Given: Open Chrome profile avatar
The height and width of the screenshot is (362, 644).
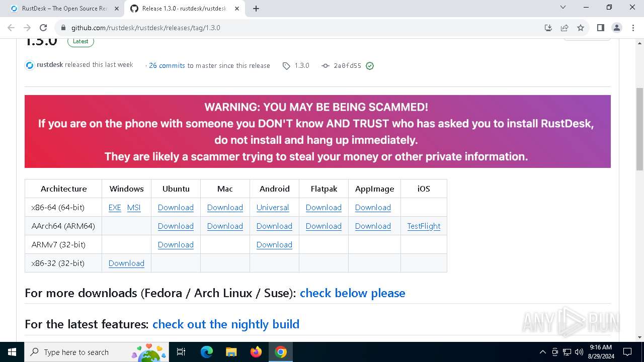Looking at the screenshot, I should click(x=617, y=28).
